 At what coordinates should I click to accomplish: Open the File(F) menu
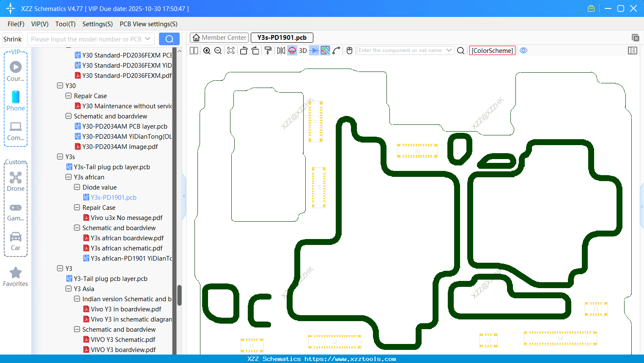coord(16,24)
